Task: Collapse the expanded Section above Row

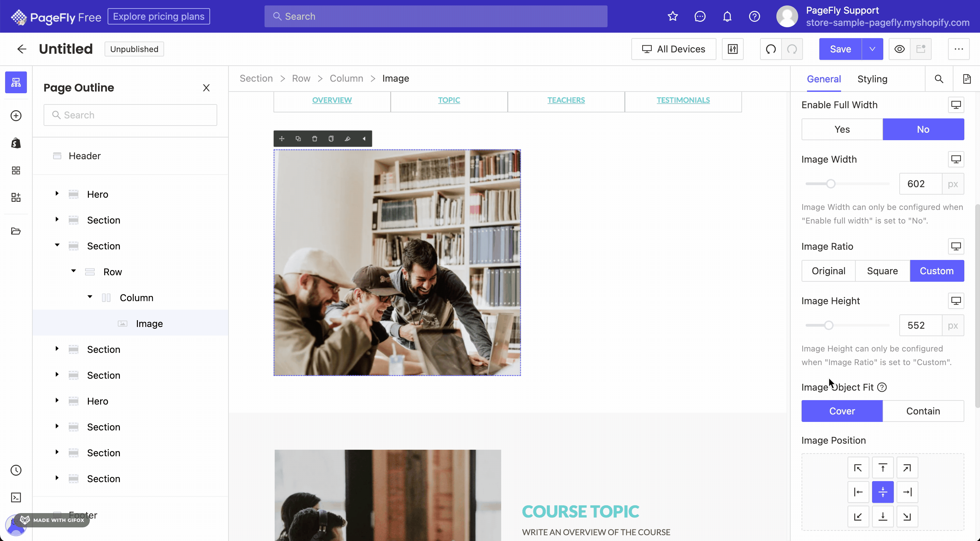Action: click(x=57, y=245)
